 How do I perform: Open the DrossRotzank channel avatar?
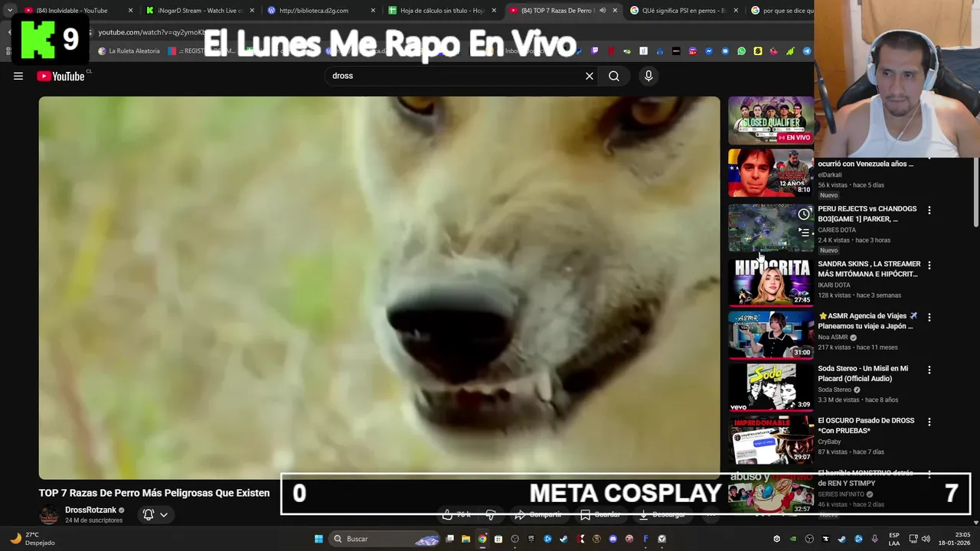[49, 515]
